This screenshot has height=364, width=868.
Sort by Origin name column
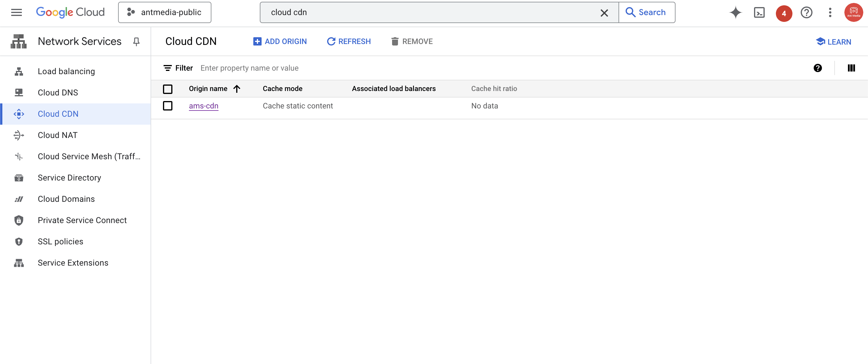pyautogui.click(x=215, y=89)
